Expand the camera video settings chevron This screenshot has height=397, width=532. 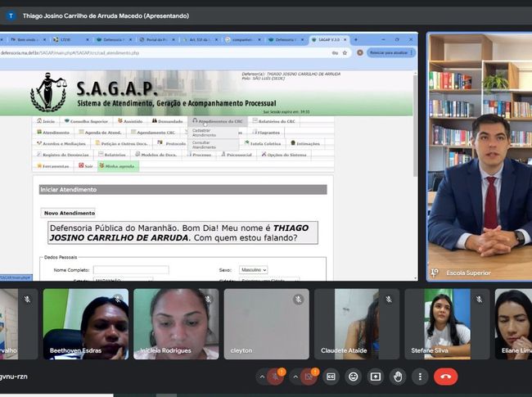294,377
